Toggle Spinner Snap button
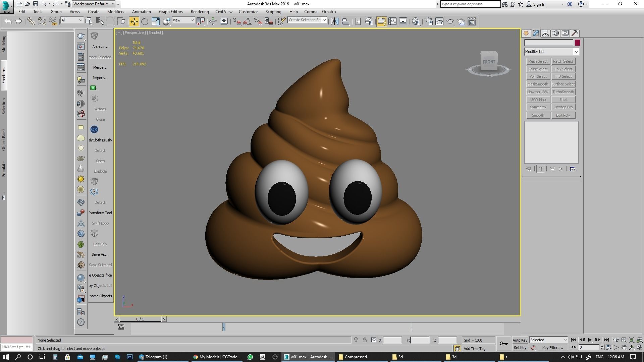644x362 pixels. click(x=269, y=21)
